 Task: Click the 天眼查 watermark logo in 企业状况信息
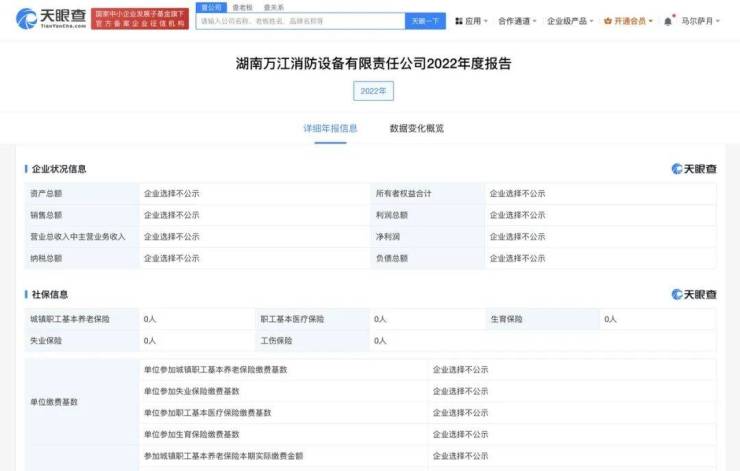[693, 169]
